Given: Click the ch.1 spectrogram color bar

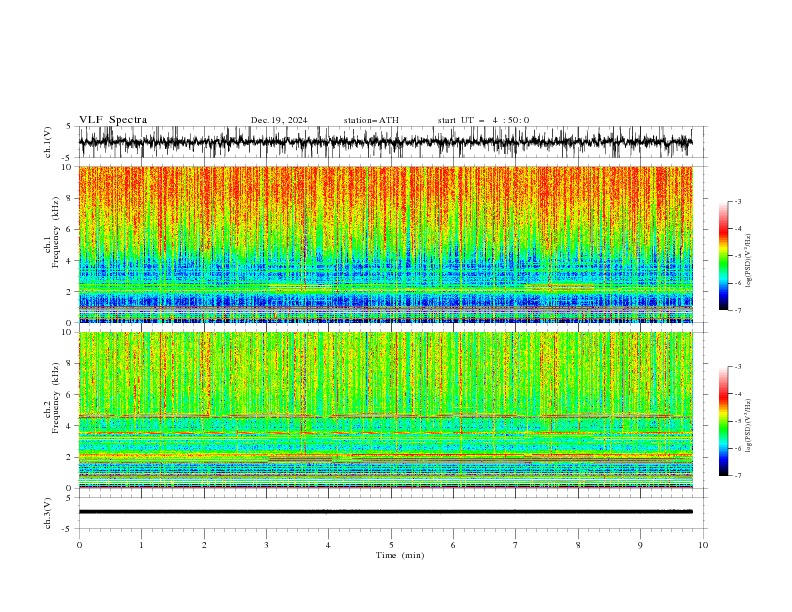Looking at the screenshot, I should click(x=723, y=256).
